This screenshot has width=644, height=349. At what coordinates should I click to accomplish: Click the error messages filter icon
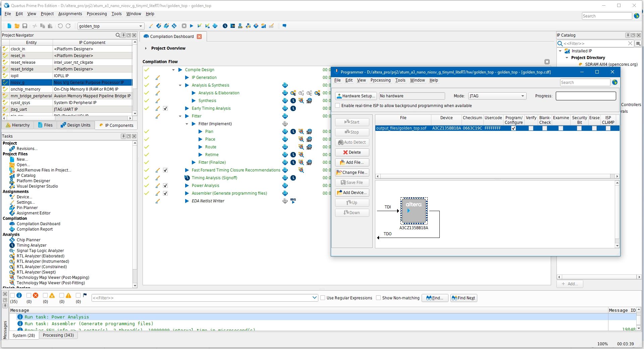36,295
